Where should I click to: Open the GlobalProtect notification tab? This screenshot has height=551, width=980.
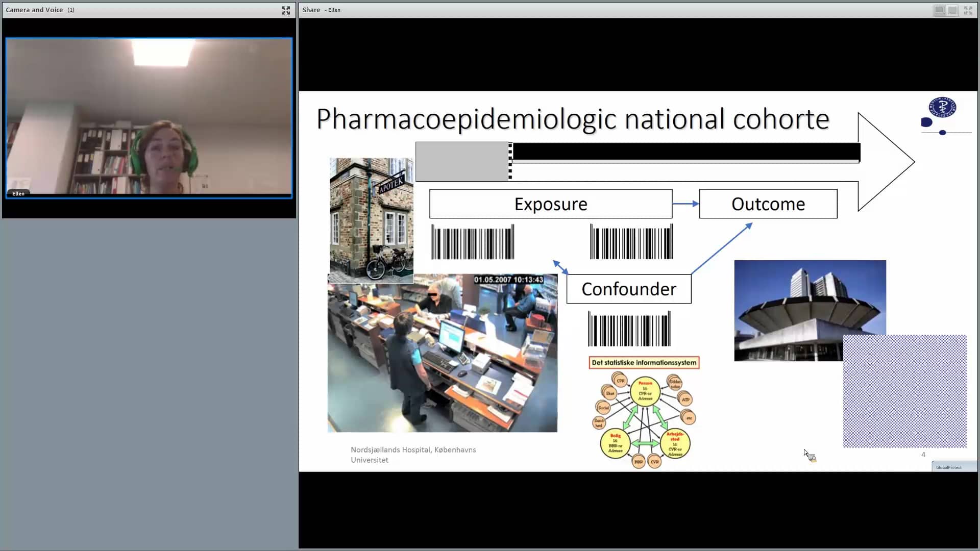point(954,467)
